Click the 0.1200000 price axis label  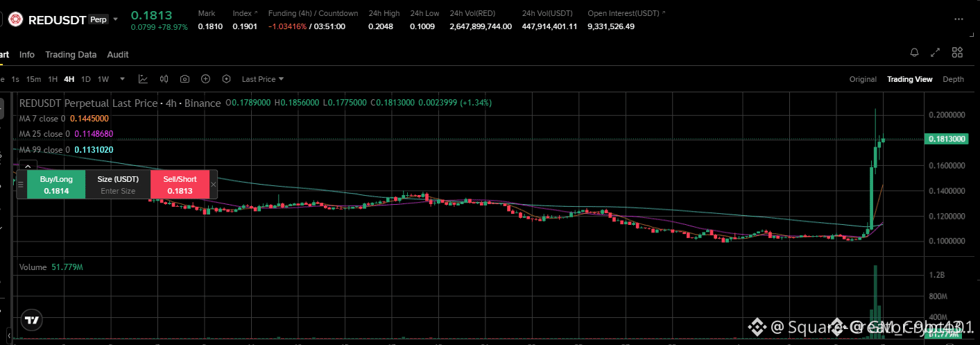pos(948,216)
